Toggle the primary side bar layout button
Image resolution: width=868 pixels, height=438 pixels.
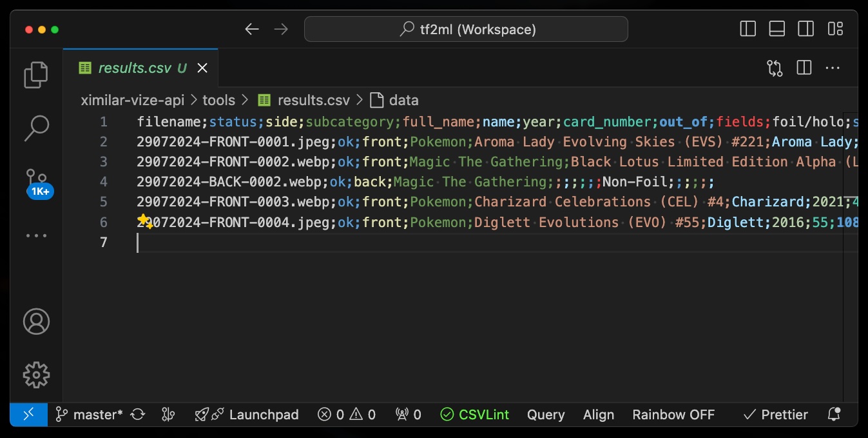coord(747,29)
